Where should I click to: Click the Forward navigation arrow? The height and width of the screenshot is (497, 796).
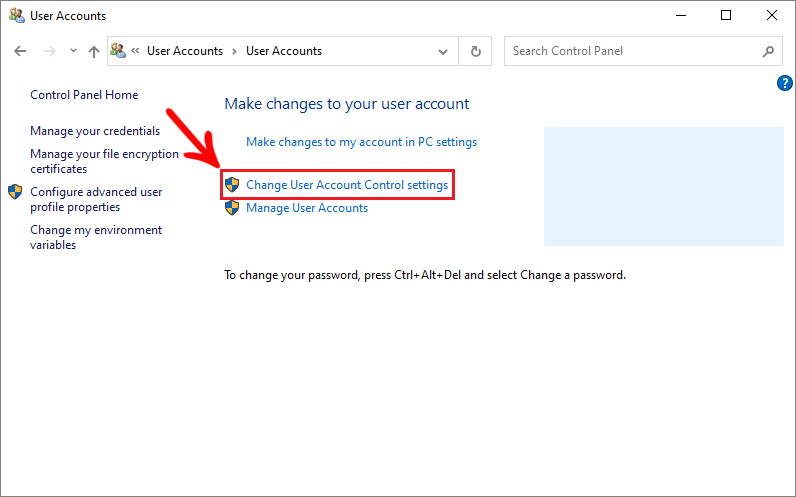[49, 51]
